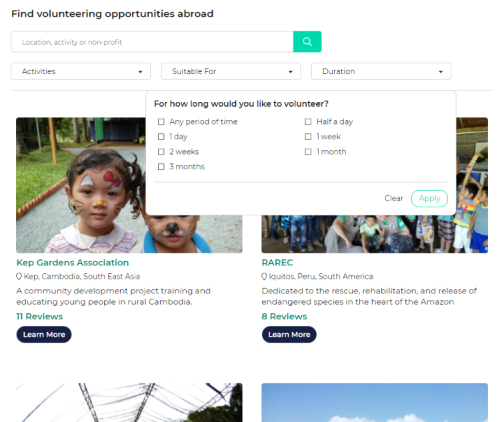Check the 'Any period of time' checkbox
The image size is (504, 422).
(161, 122)
